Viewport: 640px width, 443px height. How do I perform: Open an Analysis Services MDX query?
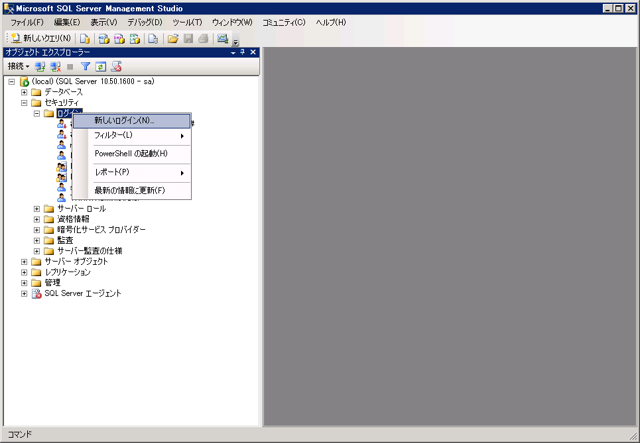coord(104,39)
